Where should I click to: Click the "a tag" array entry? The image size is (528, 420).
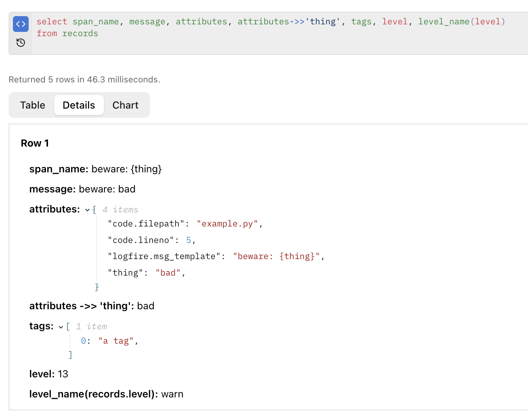coord(116,341)
